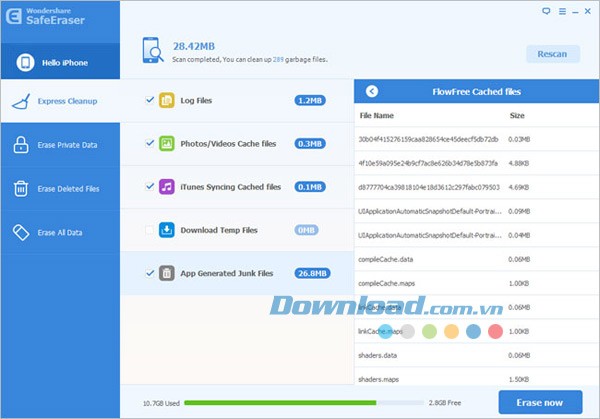The image size is (600, 419).
Task: Click the Erase Private Data padlock icon
Action: [21, 145]
